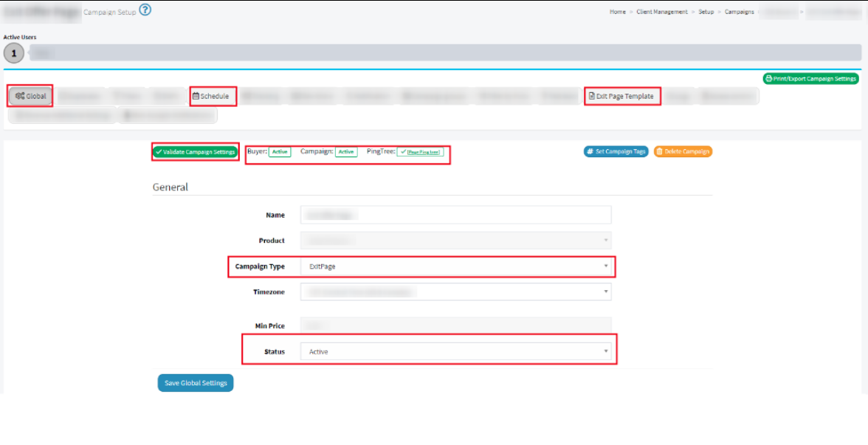Viewport: 868px width, 445px height.
Task: Click the Campaign Setup help question-mark icon
Action: click(145, 10)
